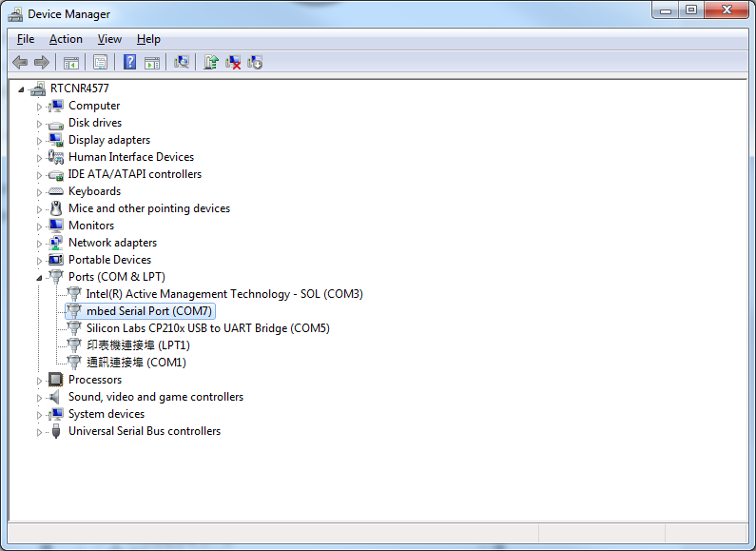Click the Ports (COM & LPT) connector icon
The height and width of the screenshot is (551, 756).
click(56, 277)
